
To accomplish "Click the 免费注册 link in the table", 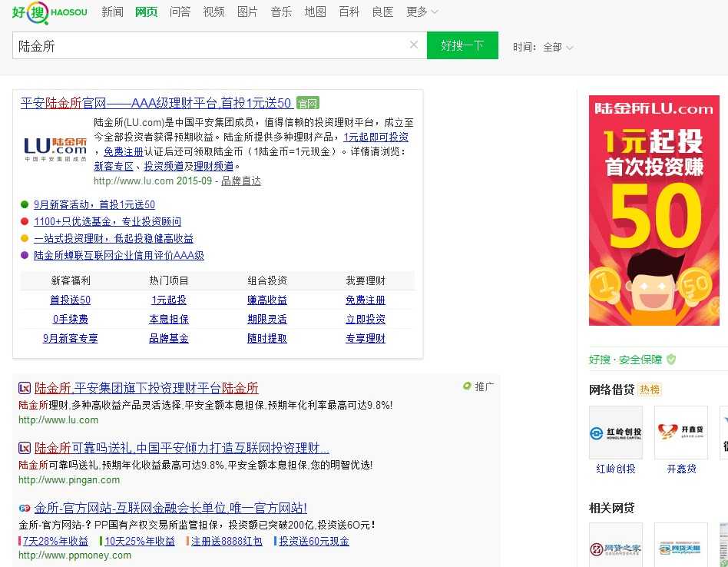I will [366, 300].
